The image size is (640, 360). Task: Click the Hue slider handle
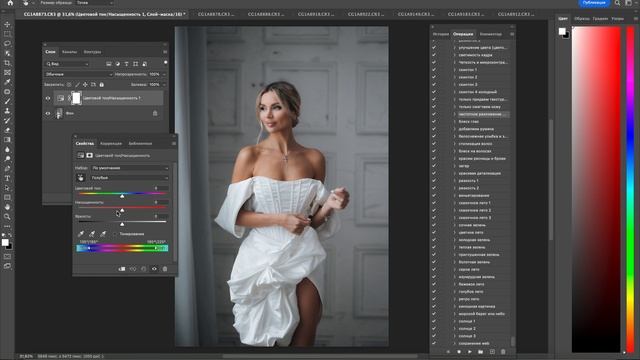(122, 196)
